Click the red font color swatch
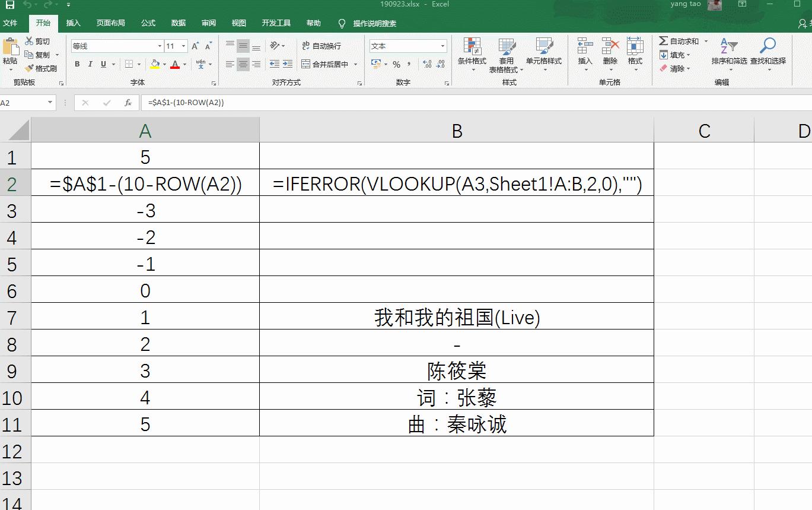 click(x=175, y=64)
